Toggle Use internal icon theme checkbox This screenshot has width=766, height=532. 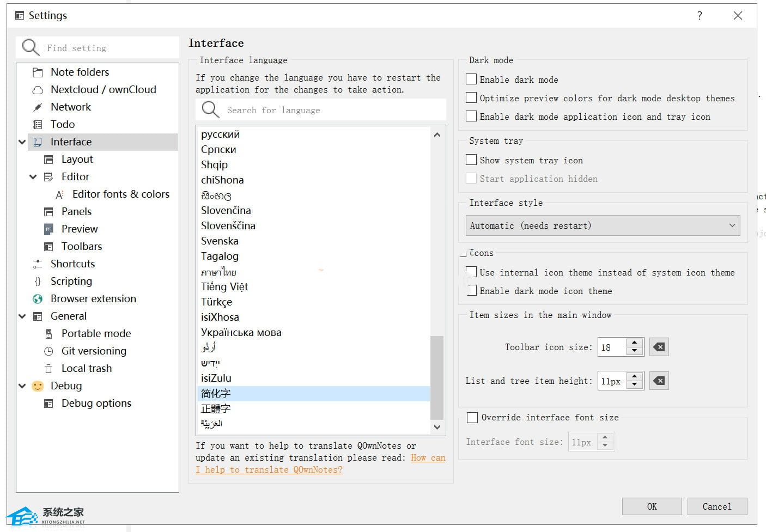click(471, 272)
